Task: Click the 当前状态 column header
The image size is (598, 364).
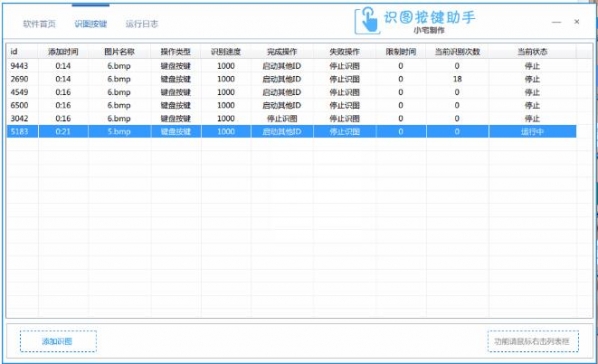Action: (532, 52)
